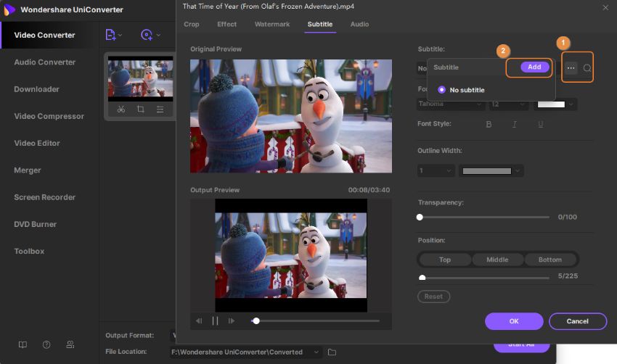Open the user guide book icon
This screenshot has height=364, width=617.
(23, 344)
